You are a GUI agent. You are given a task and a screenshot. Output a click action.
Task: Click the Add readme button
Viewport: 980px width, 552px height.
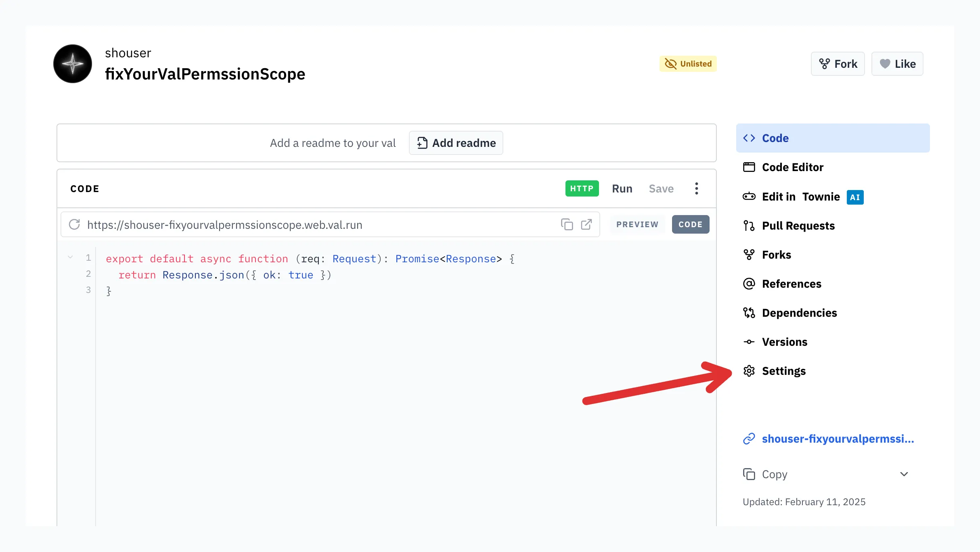(x=456, y=143)
